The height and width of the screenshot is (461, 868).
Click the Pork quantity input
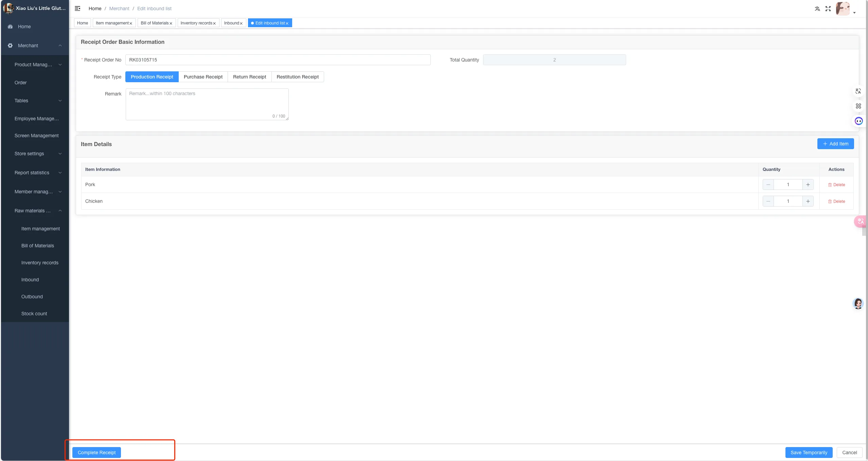click(788, 184)
